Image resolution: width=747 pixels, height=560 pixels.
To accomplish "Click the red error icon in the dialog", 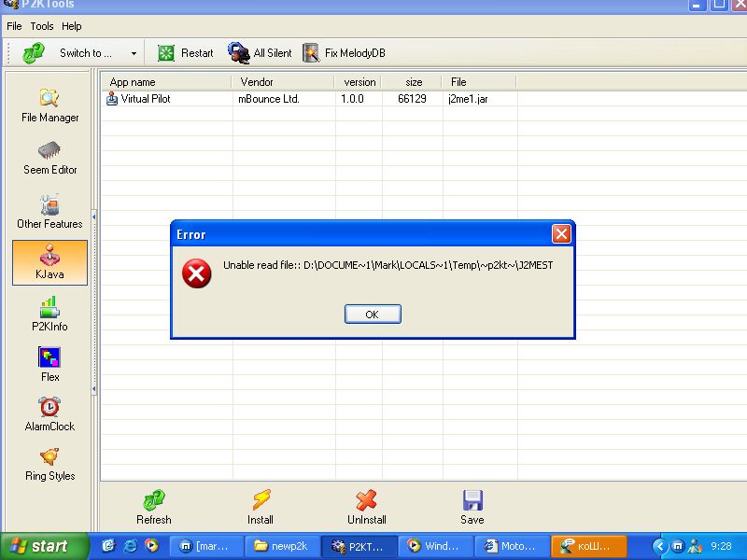I will coord(196,273).
